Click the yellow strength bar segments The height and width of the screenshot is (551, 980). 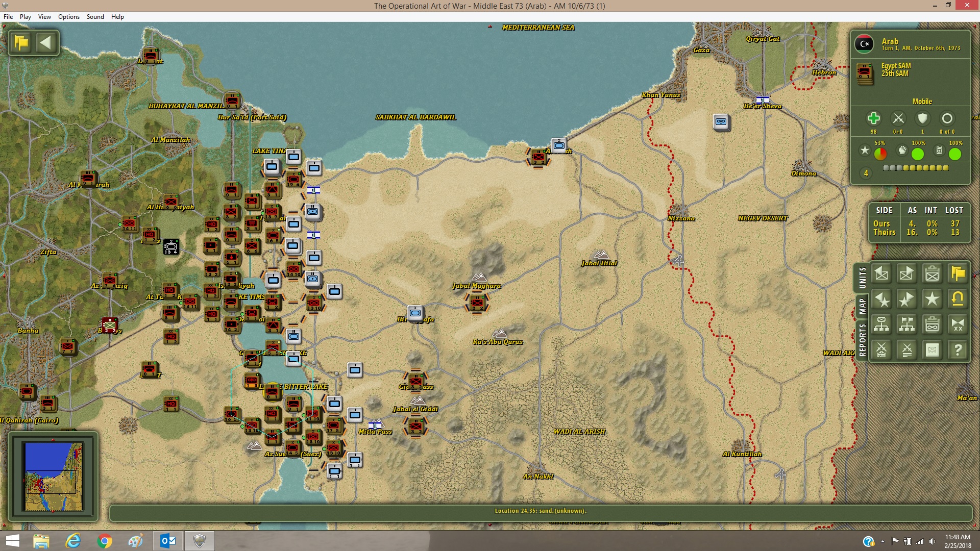tap(916, 168)
